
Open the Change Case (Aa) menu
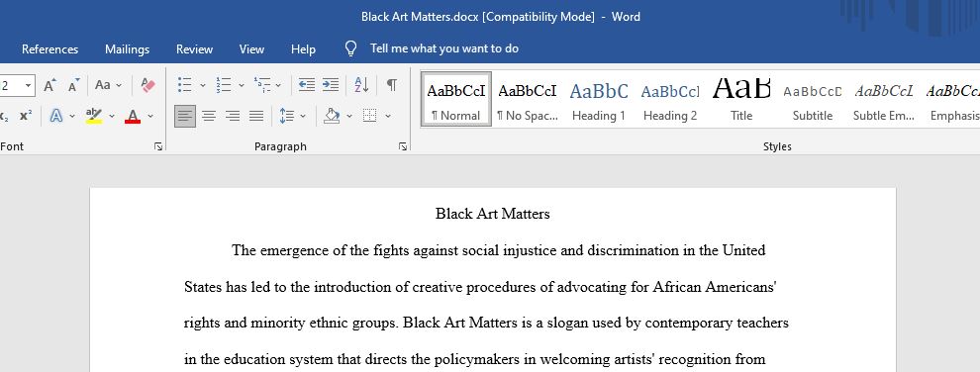point(108,85)
